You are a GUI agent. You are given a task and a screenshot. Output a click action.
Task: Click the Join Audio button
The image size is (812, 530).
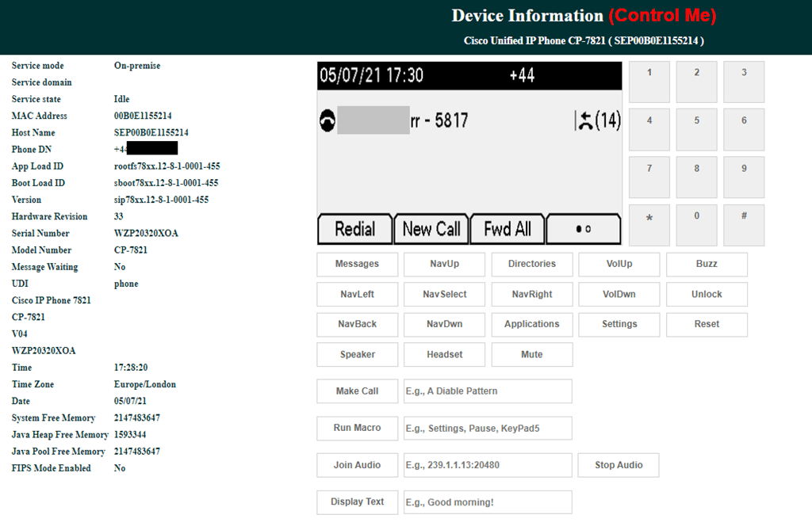358,465
